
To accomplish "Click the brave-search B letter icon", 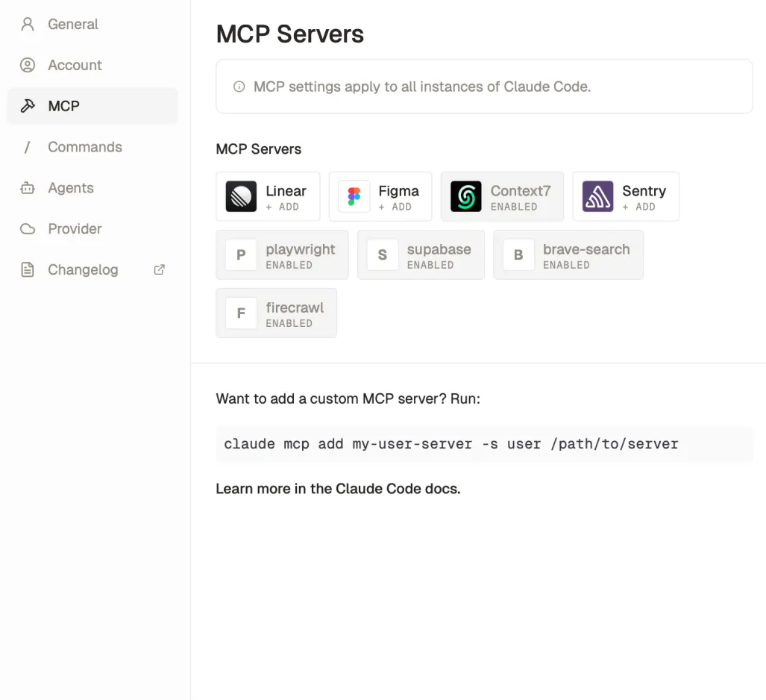I will coord(519,254).
